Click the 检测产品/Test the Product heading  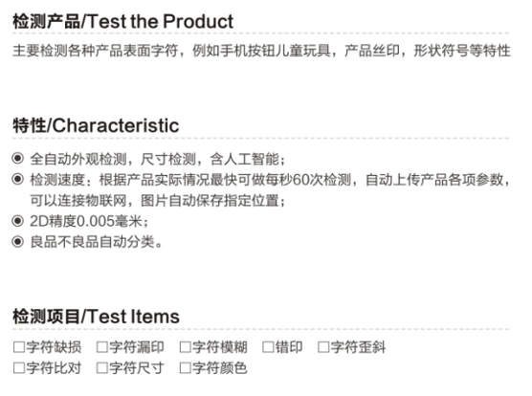pyautogui.click(x=122, y=21)
